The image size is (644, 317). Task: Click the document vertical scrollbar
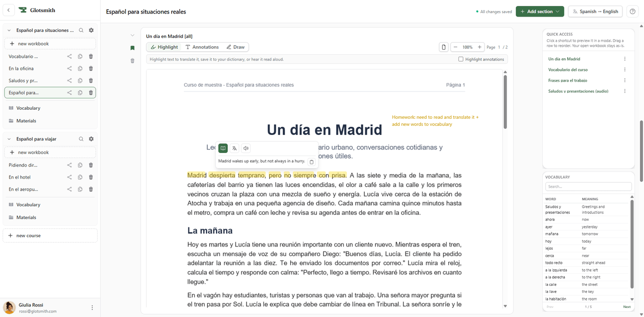tap(505, 103)
